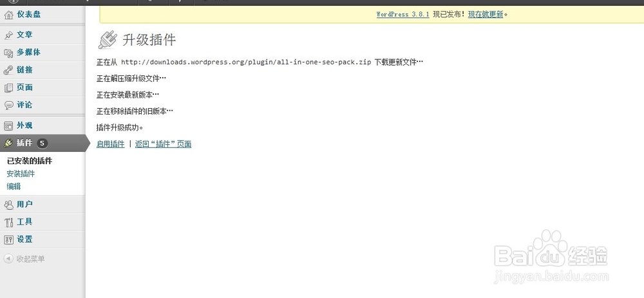The width and height of the screenshot is (644, 298).
Task: Click the Media (多媒体) icon
Action: (8, 53)
